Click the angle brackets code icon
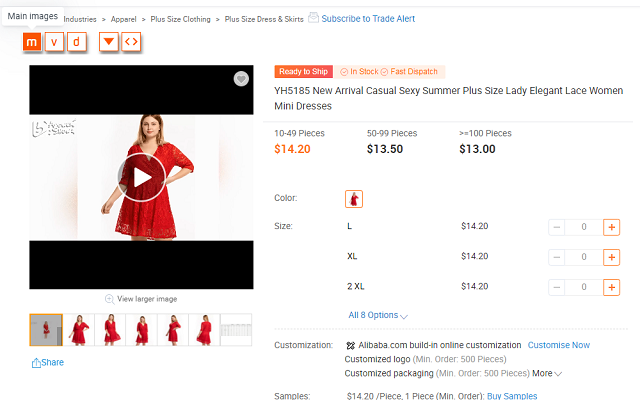The width and height of the screenshot is (640, 400). (x=131, y=42)
